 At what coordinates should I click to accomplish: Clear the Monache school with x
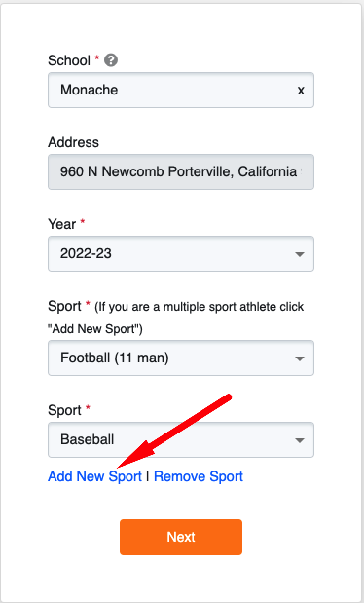(x=301, y=91)
